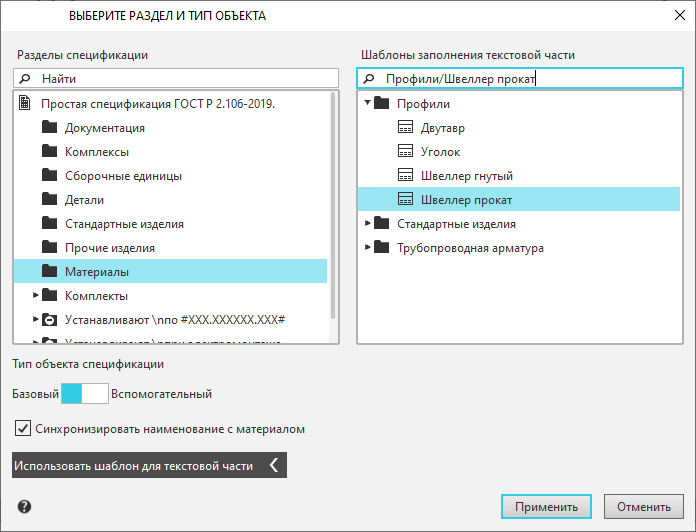Click the Найти search field for sections
696x532 pixels.
tap(185, 78)
